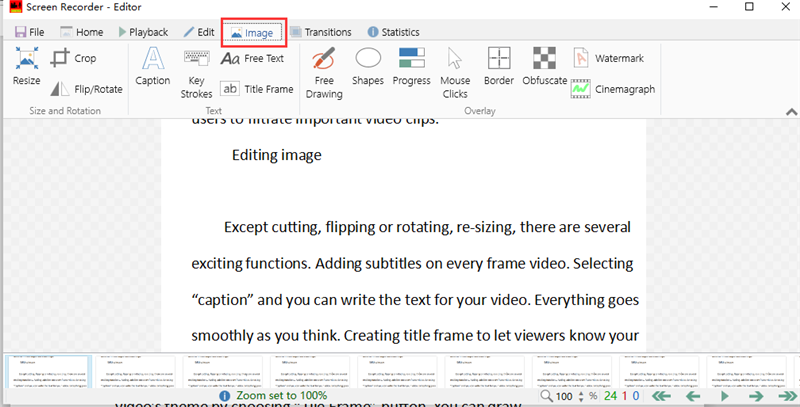Activate the Free Drawing tool

[324, 73]
